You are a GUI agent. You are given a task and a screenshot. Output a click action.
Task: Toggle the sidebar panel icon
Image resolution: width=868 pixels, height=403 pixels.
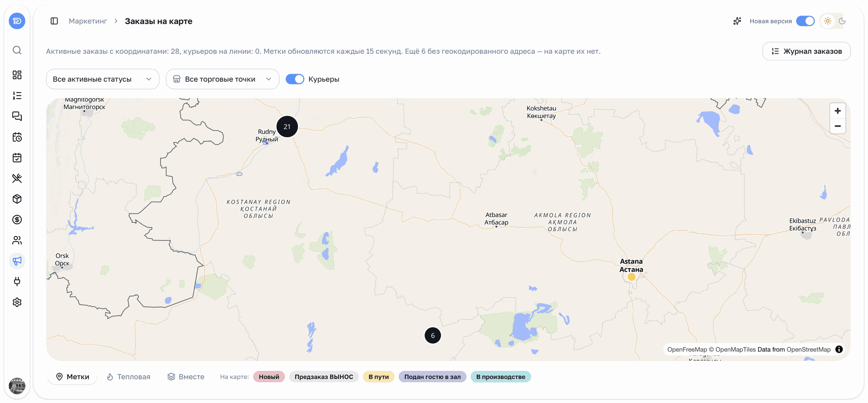click(x=54, y=21)
